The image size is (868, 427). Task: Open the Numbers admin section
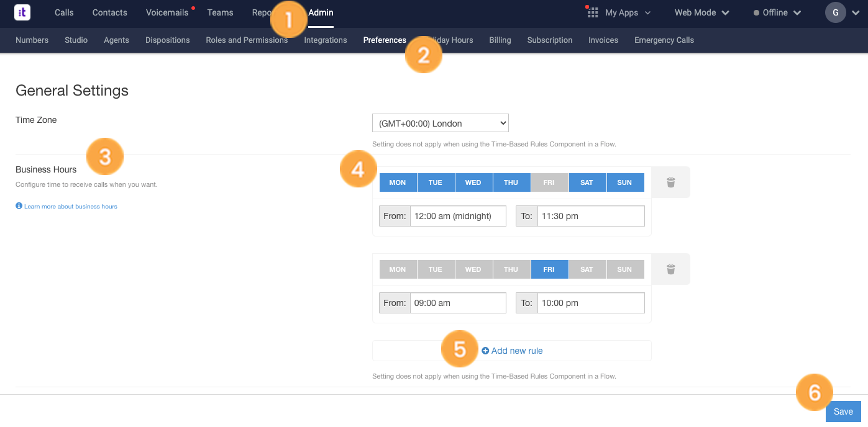(x=32, y=40)
